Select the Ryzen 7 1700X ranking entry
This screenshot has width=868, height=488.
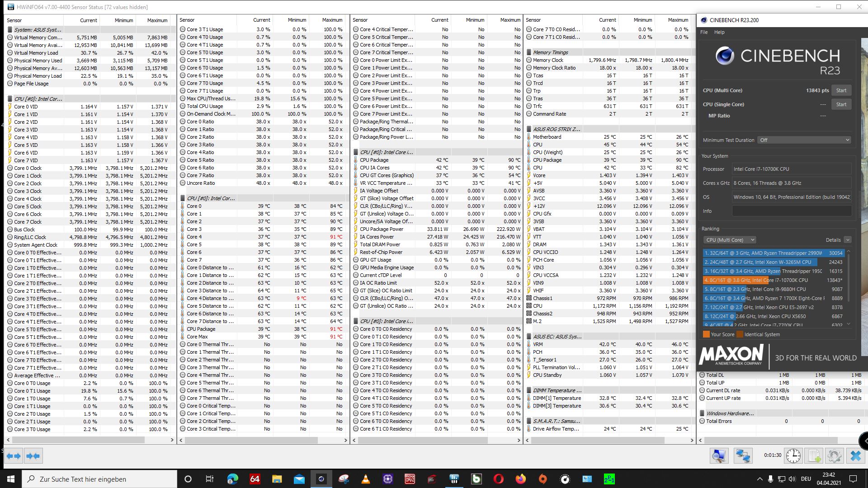(x=774, y=298)
